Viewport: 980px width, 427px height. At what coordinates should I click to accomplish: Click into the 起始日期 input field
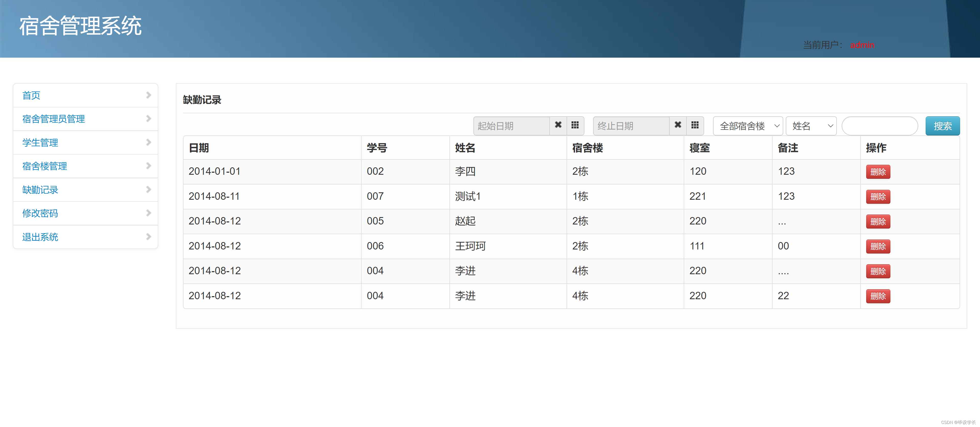pyautogui.click(x=511, y=126)
